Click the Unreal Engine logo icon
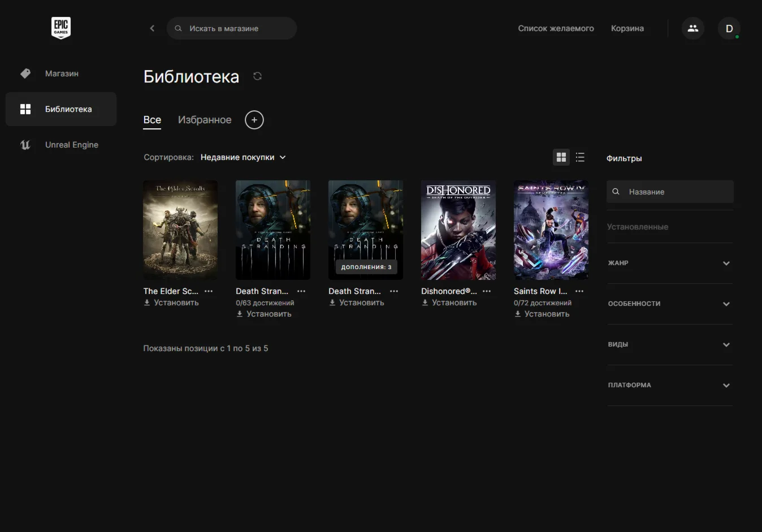The height and width of the screenshot is (532, 762). tap(25, 145)
